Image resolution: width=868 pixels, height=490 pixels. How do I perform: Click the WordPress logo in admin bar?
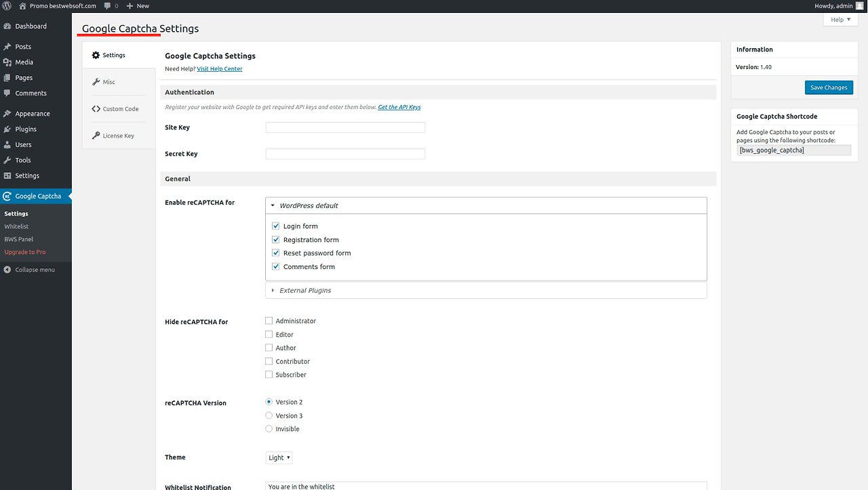click(7, 5)
